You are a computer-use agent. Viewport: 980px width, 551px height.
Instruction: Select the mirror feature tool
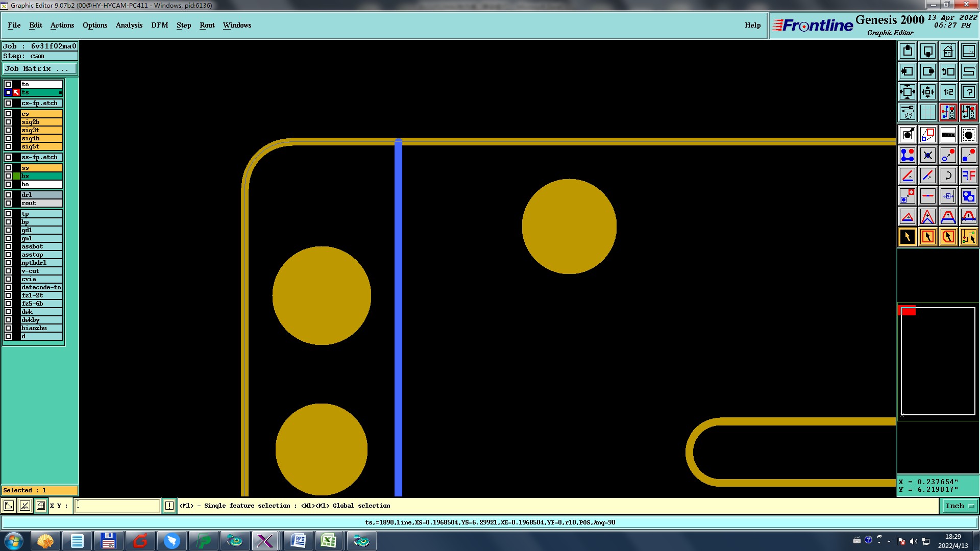pos(968,176)
